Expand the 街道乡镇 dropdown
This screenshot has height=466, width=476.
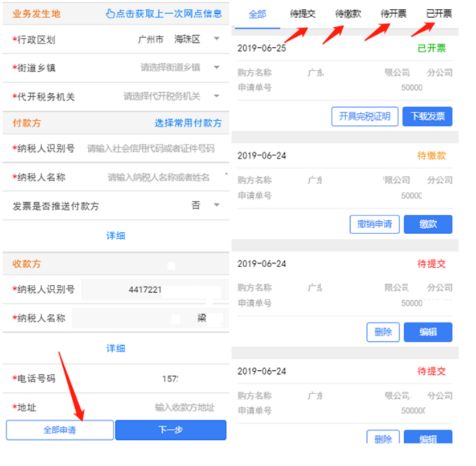click(216, 68)
